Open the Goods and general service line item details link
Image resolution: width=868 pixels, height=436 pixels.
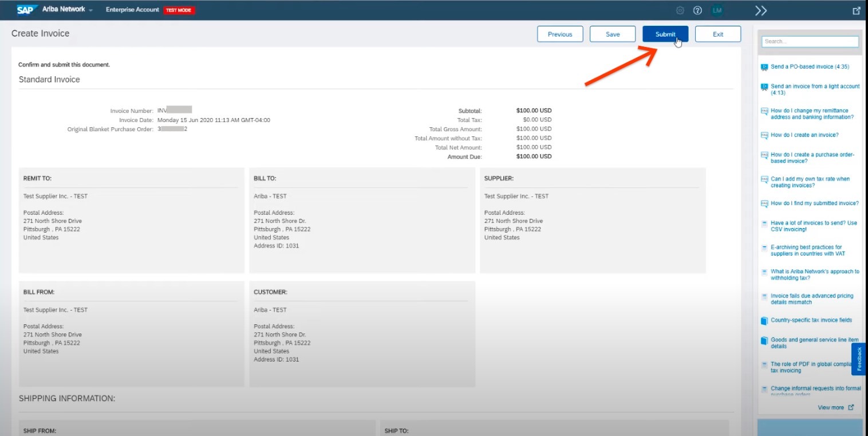pyautogui.click(x=815, y=343)
